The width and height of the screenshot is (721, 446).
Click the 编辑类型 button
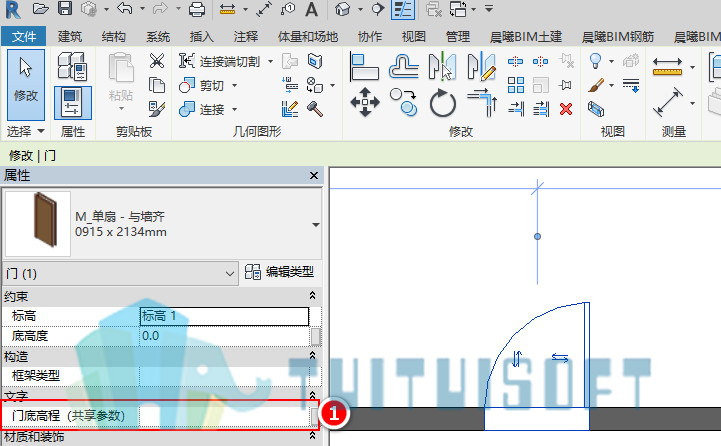[279, 272]
